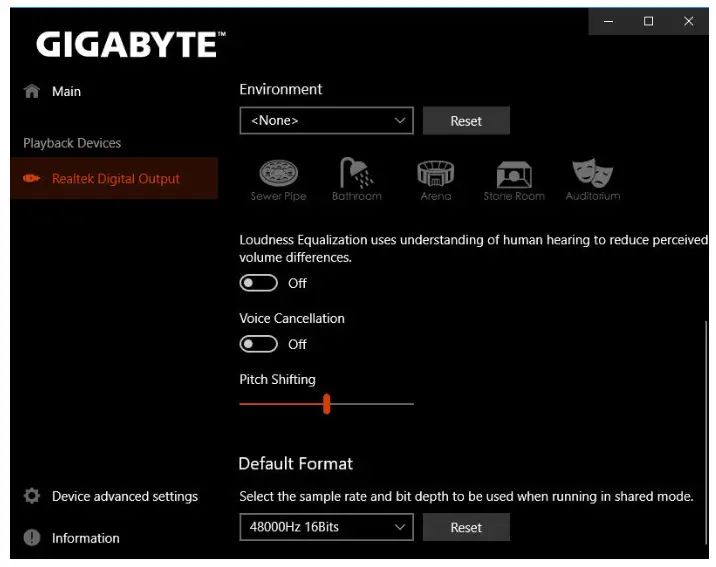Screen dimensions: 716x567
Task: Toggle Loudness Equalization switch
Action: (258, 283)
